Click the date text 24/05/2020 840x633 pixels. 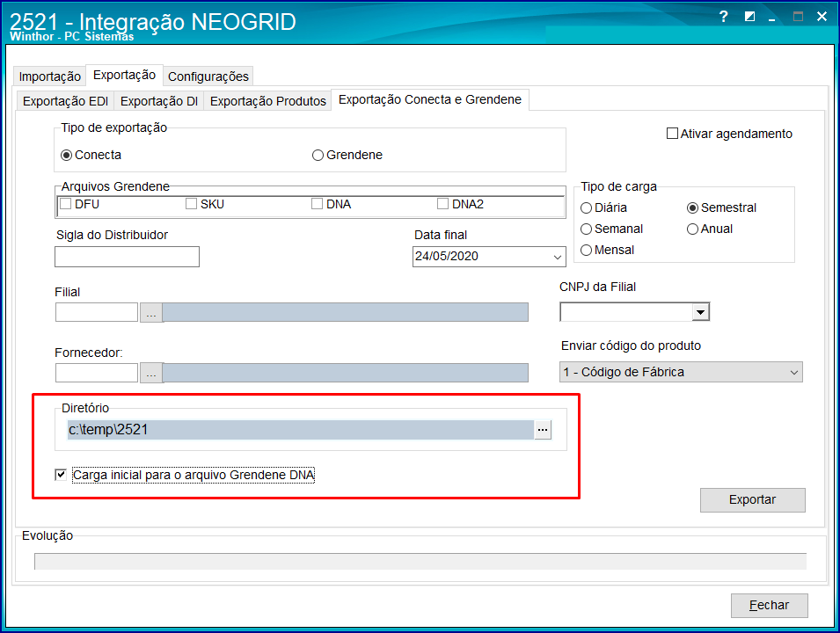[447, 257]
